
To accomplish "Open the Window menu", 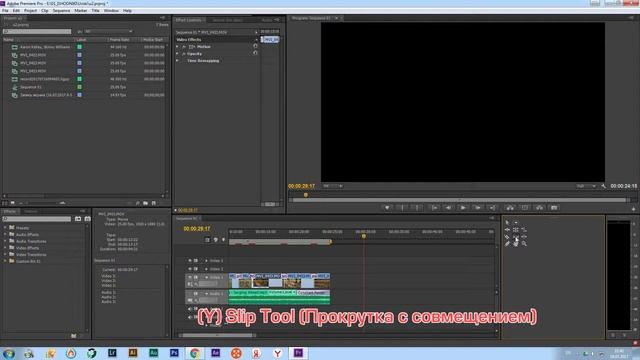I will coord(111,11).
